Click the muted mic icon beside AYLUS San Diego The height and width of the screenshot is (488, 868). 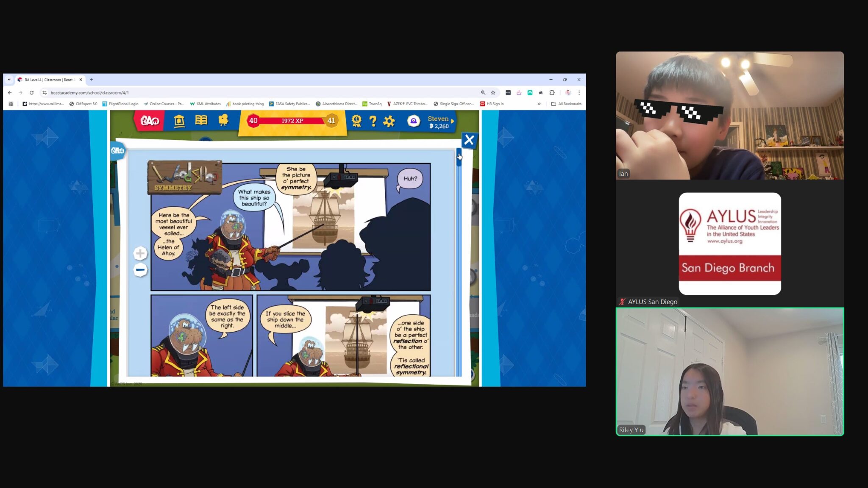pyautogui.click(x=622, y=302)
